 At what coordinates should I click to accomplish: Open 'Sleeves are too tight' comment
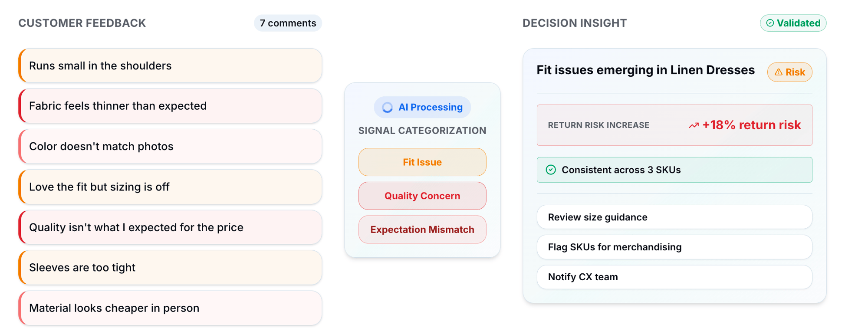tap(170, 268)
